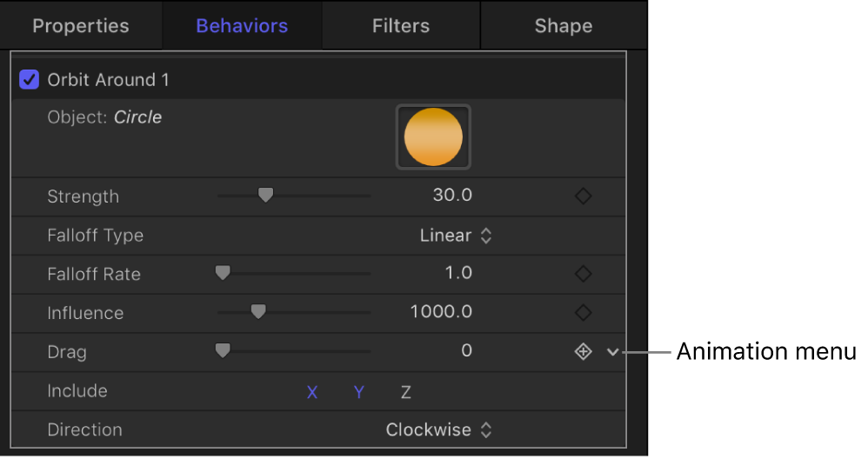Enable the Z axis Include button

(x=405, y=392)
